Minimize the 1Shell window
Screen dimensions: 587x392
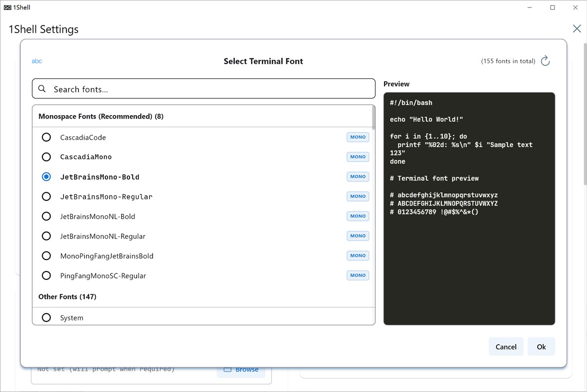529,7
